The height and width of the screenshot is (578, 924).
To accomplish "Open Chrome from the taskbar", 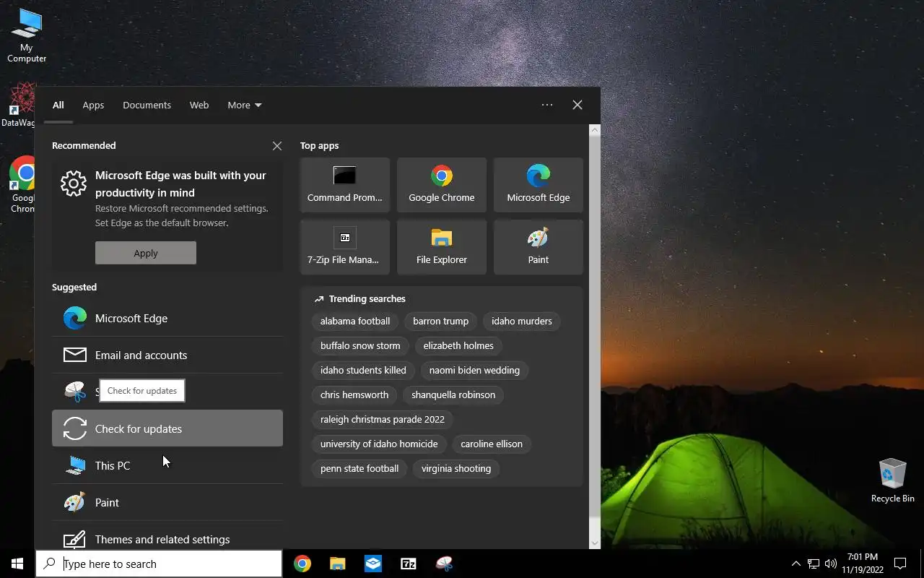I will tap(302, 564).
